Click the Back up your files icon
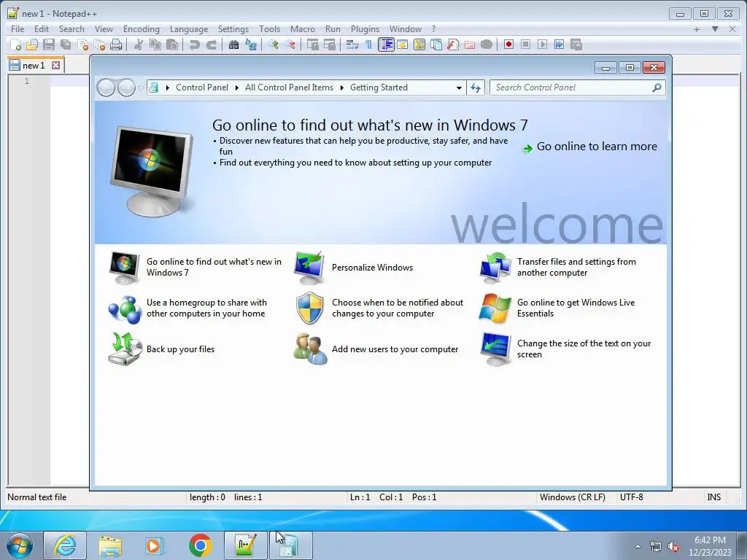Screen dimensions: 747x560 [125, 349]
